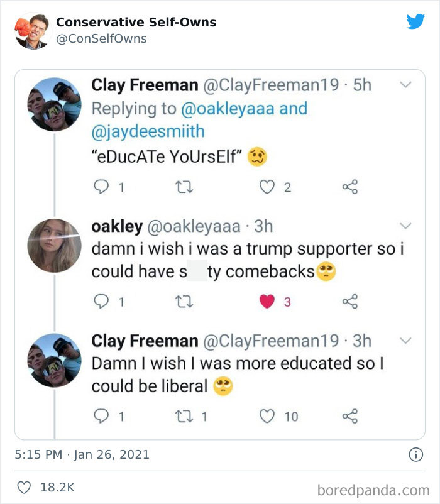View oakley's profile picture
This screenshot has height=504, width=440.
coord(55,246)
